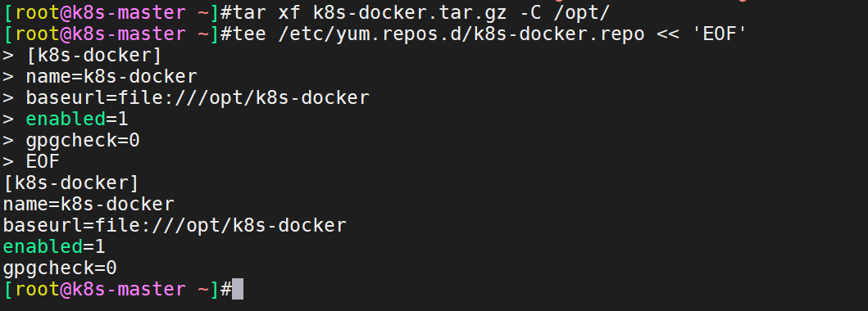Click the terminal cursor block at prompt
The width and height of the screenshot is (868, 311).
point(238,290)
